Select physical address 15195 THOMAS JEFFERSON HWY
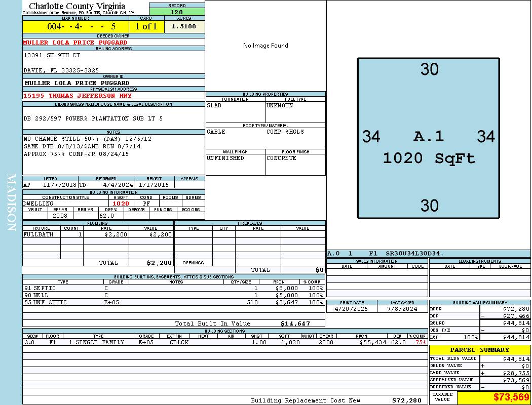Screen dimensions: 532x405 click(x=78, y=96)
